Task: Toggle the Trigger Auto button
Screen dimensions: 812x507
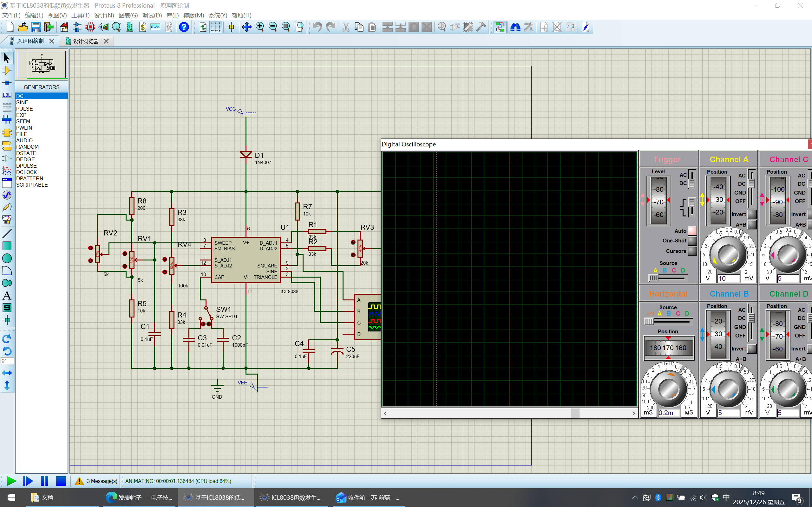Action: [x=692, y=231]
